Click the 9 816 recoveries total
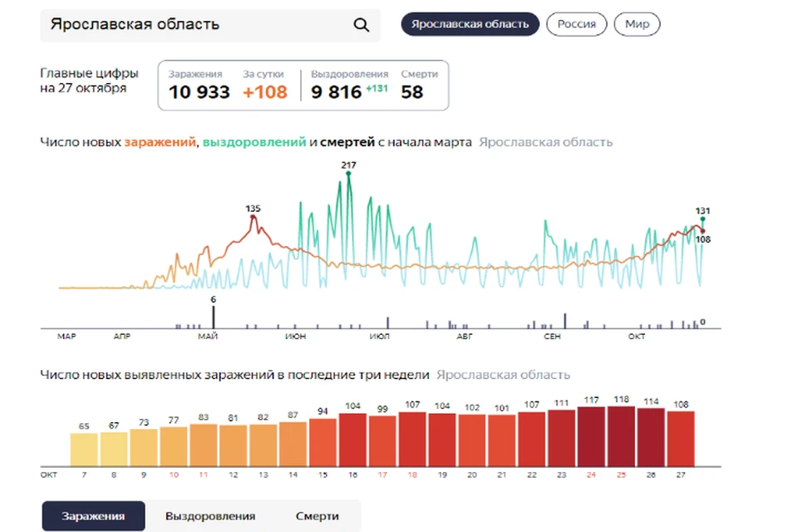This screenshot has height=532, width=798. tap(336, 92)
